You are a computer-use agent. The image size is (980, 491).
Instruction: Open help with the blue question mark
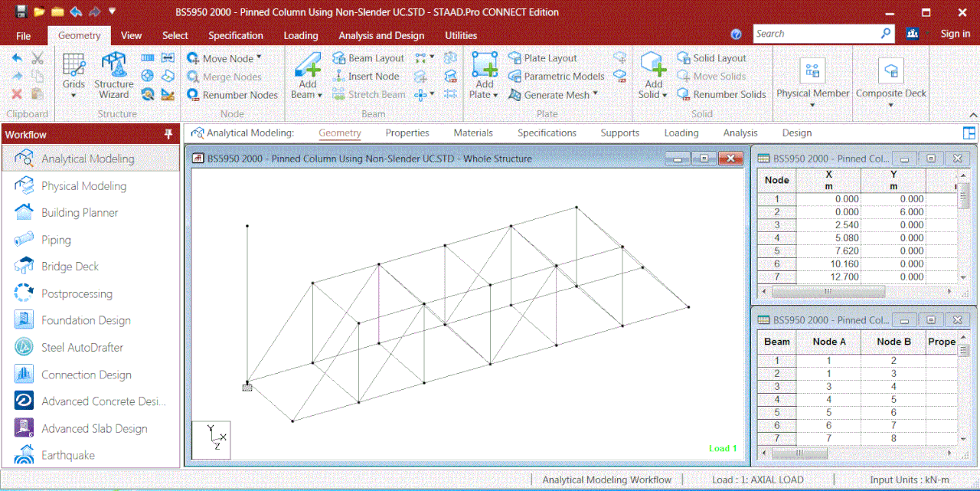(737, 34)
